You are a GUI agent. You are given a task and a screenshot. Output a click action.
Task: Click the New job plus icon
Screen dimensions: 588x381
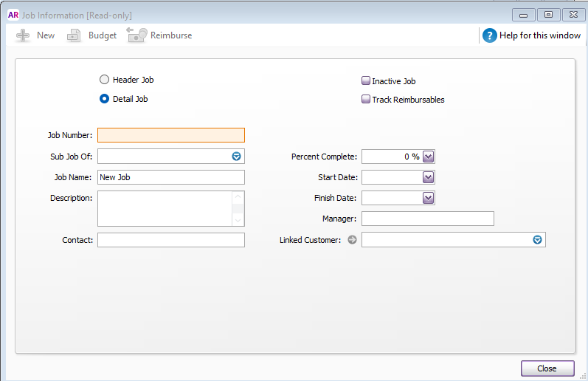24,35
